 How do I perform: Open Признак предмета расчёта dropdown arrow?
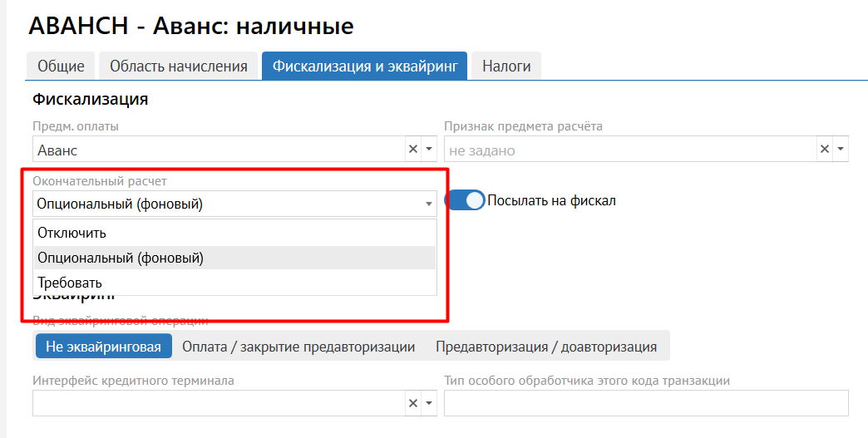point(841,150)
